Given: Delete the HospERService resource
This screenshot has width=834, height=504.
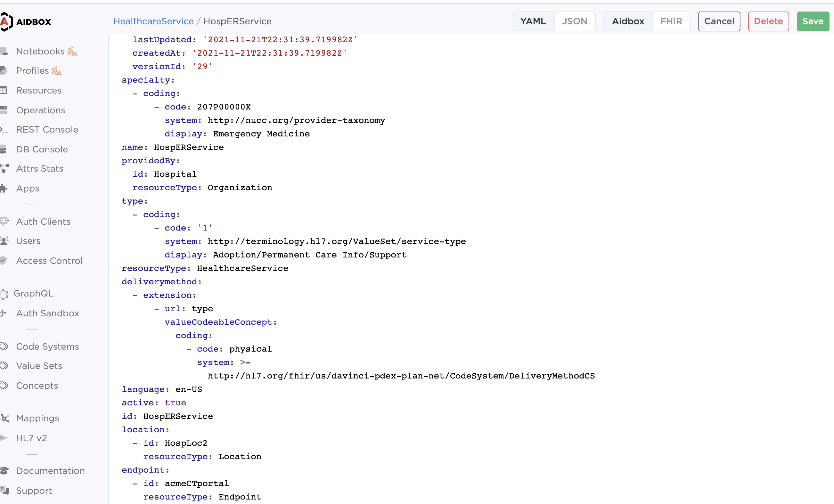Looking at the screenshot, I should (x=768, y=21).
